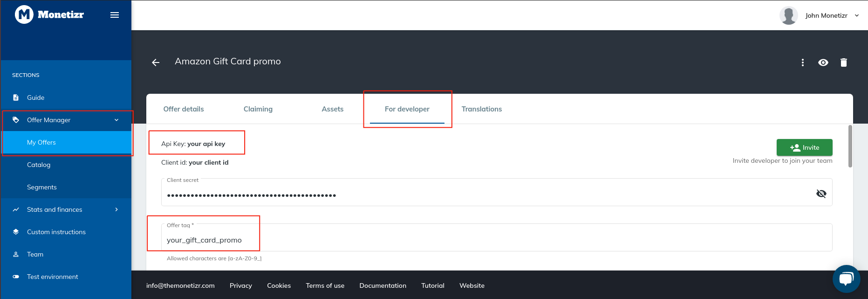Viewport: 868px width, 299px height.
Task: Click the Offer Manager tag icon
Action: coord(16,120)
